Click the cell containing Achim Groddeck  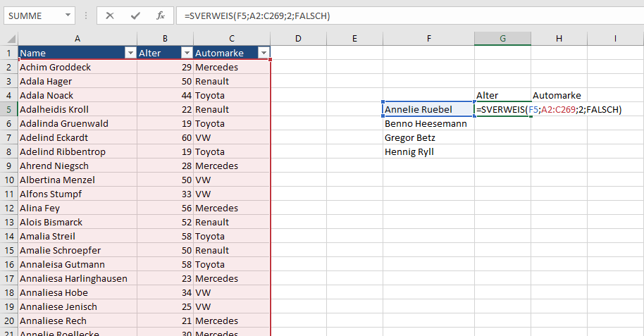[x=78, y=68]
